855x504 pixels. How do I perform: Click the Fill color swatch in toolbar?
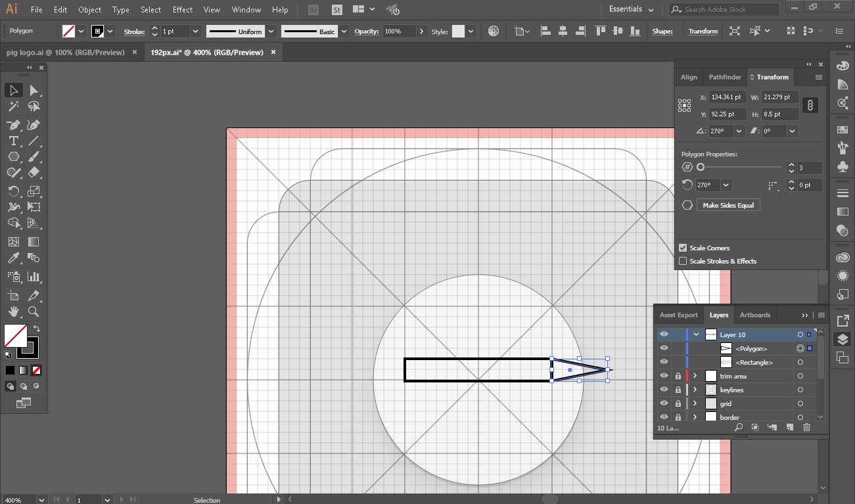tap(15, 336)
